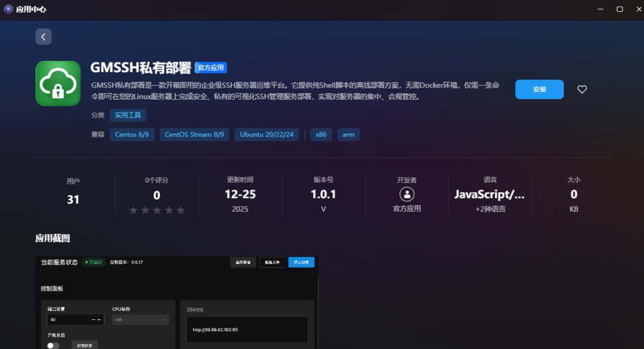
Task: Click the x86 architecture tag
Action: tap(321, 134)
